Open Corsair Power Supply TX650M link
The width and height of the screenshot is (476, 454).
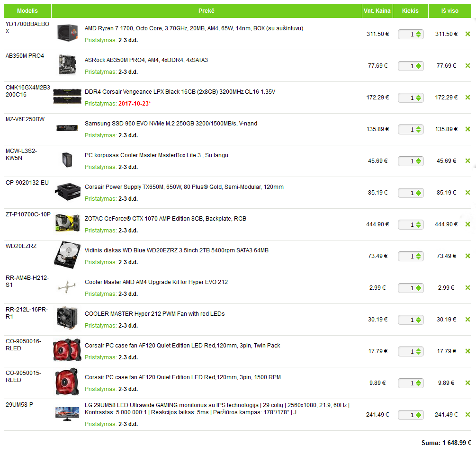pyautogui.click(x=184, y=187)
